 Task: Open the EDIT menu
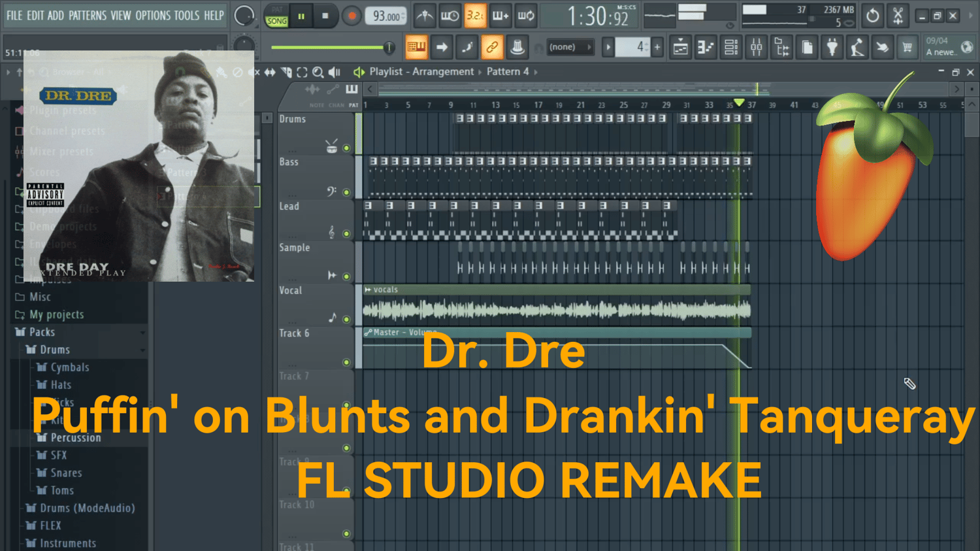tap(35, 16)
